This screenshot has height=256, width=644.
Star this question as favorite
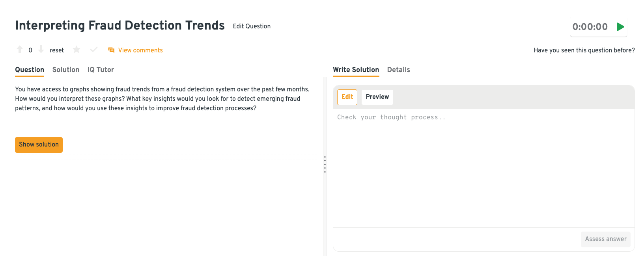tap(77, 50)
